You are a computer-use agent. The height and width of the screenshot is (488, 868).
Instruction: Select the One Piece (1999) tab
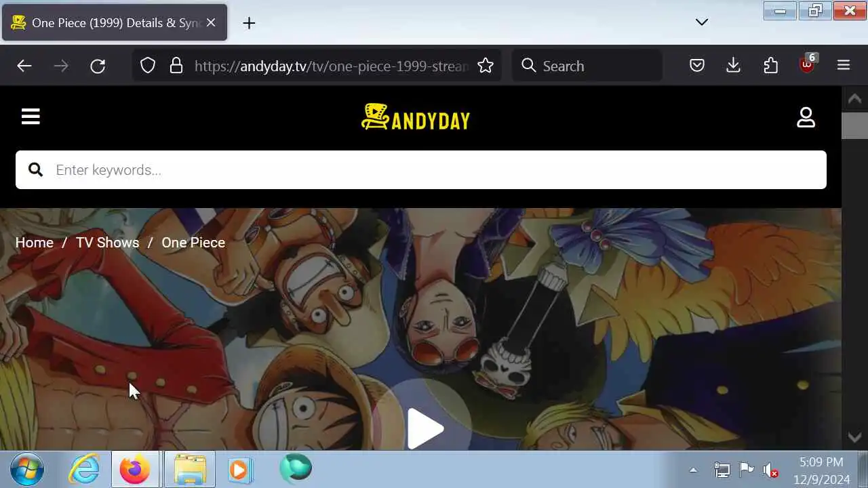(x=115, y=23)
